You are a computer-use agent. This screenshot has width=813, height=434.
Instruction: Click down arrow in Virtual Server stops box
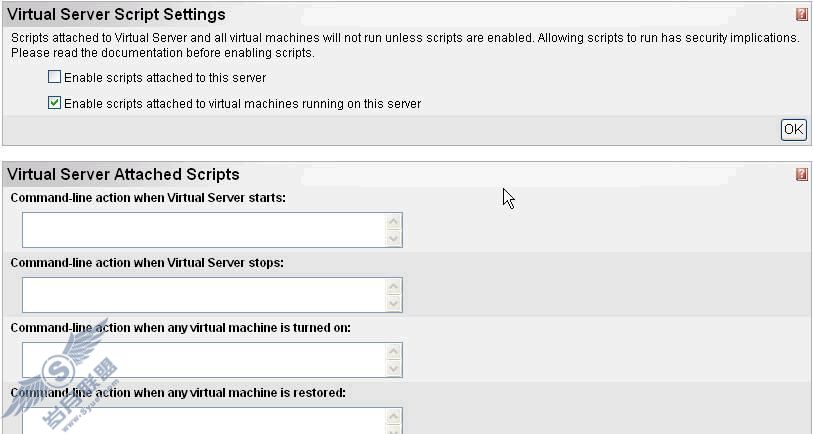[394, 303]
